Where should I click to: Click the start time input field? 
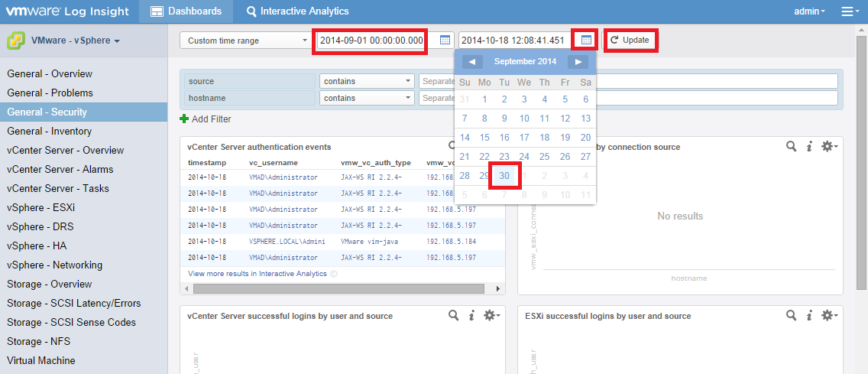point(377,40)
